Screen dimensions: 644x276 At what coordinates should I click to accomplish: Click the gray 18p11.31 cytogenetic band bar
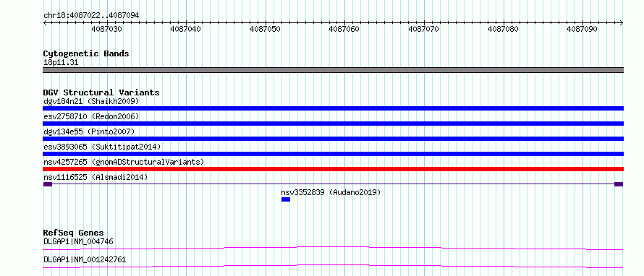coord(333,70)
